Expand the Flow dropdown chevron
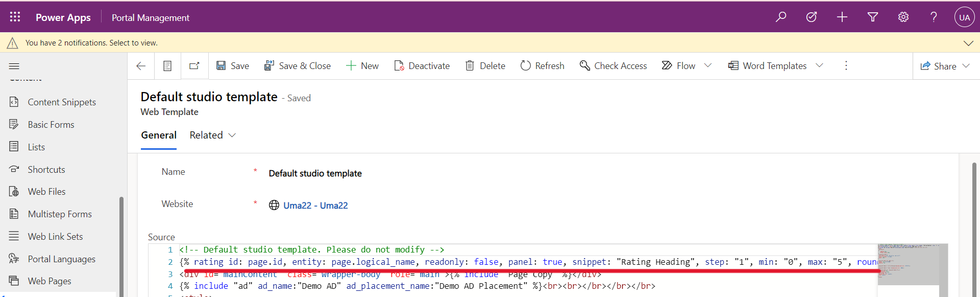 pos(708,65)
